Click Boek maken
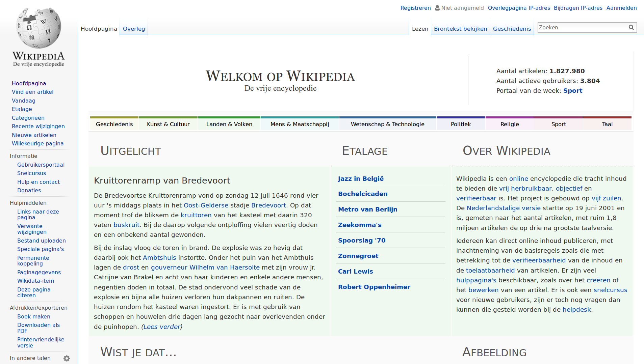The height and width of the screenshot is (364, 644). (x=33, y=316)
